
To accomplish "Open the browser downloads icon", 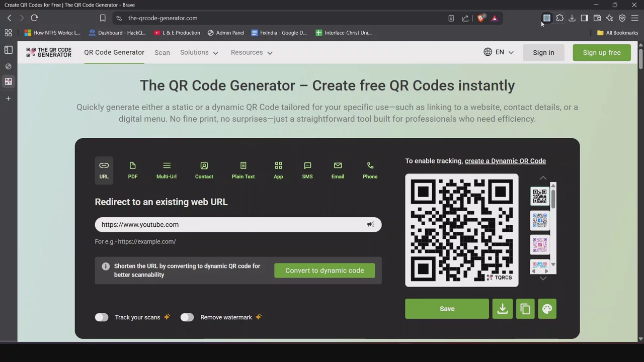I will click(572, 18).
